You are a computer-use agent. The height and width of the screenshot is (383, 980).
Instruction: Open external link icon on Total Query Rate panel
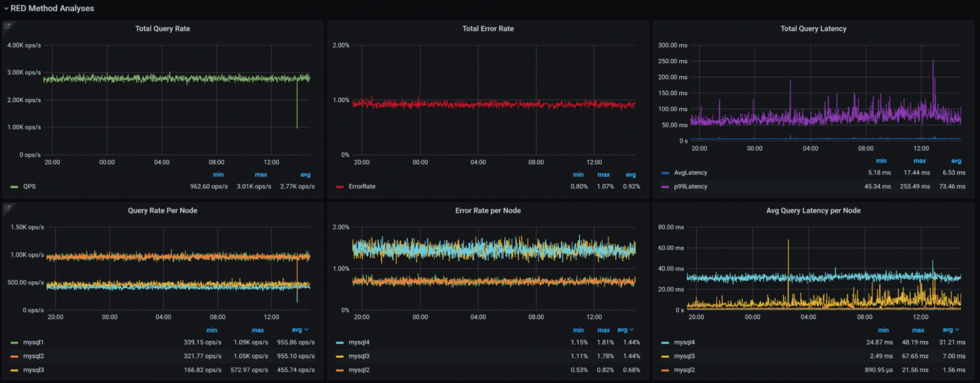8,26
